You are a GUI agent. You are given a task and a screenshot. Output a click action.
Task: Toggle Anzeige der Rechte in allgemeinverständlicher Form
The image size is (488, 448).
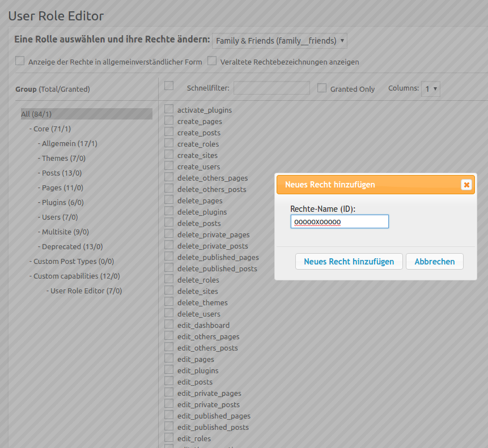click(x=20, y=61)
